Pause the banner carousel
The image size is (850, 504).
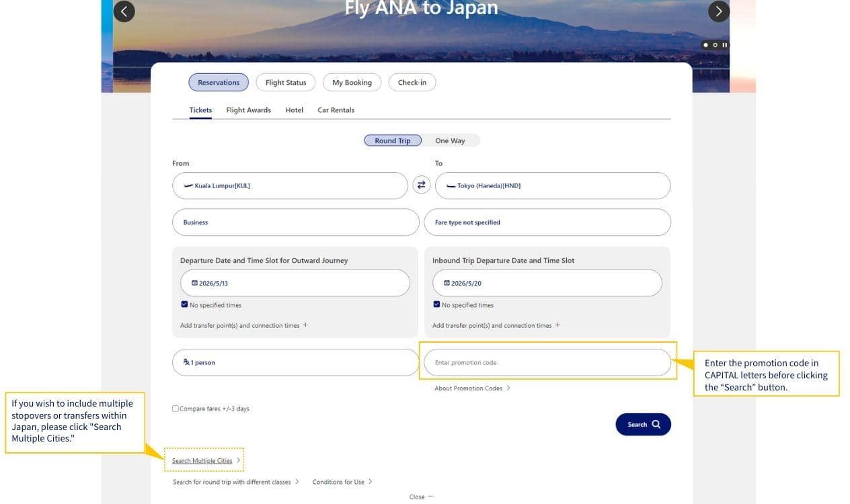coord(725,45)
